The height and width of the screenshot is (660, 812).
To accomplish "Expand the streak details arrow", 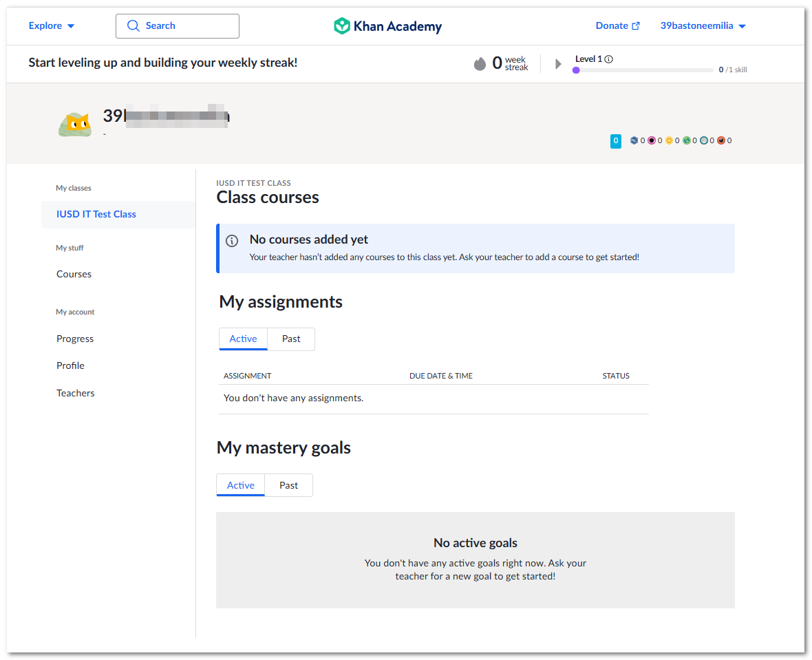I will coord(557,64).
